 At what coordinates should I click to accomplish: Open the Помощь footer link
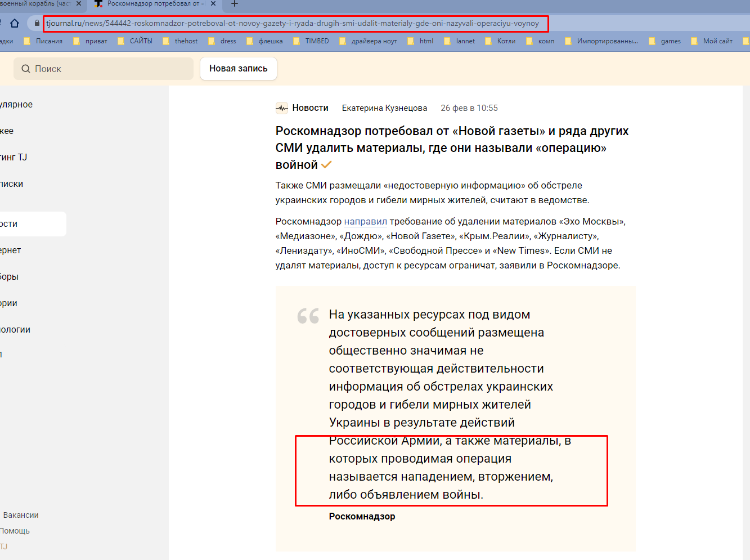(x=15, y=531)
